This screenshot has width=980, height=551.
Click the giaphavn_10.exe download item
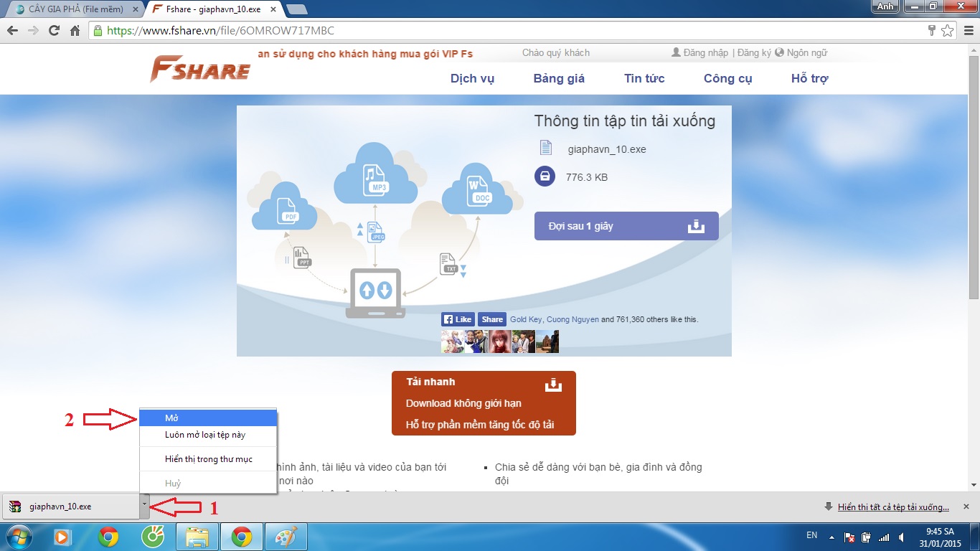point(70,506)
